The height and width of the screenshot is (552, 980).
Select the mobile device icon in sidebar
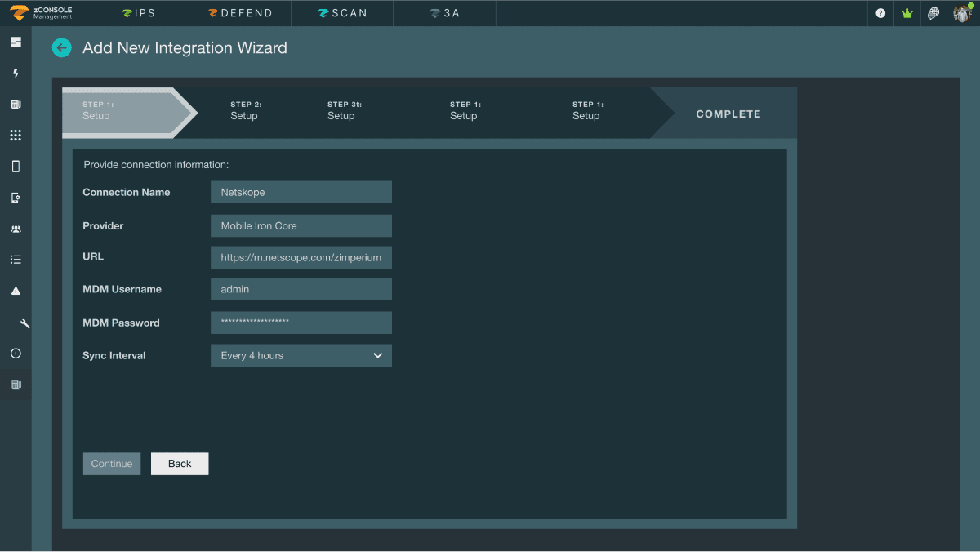pos(15,166)
